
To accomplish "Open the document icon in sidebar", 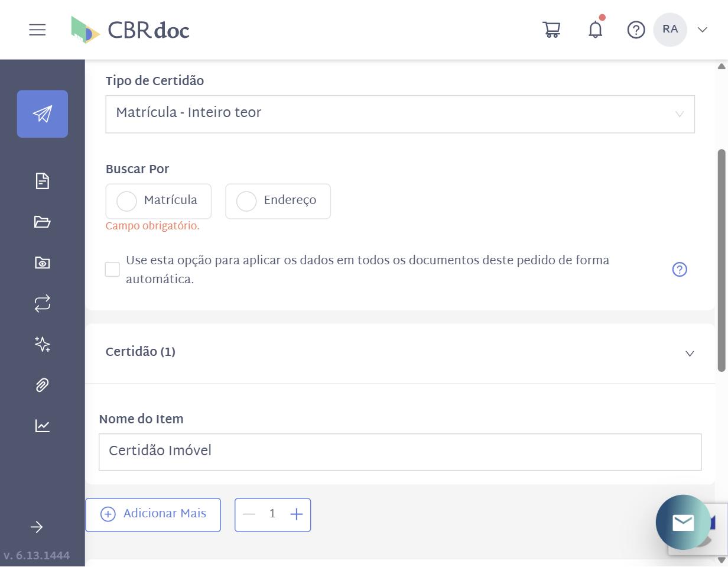I will [43, 181].
